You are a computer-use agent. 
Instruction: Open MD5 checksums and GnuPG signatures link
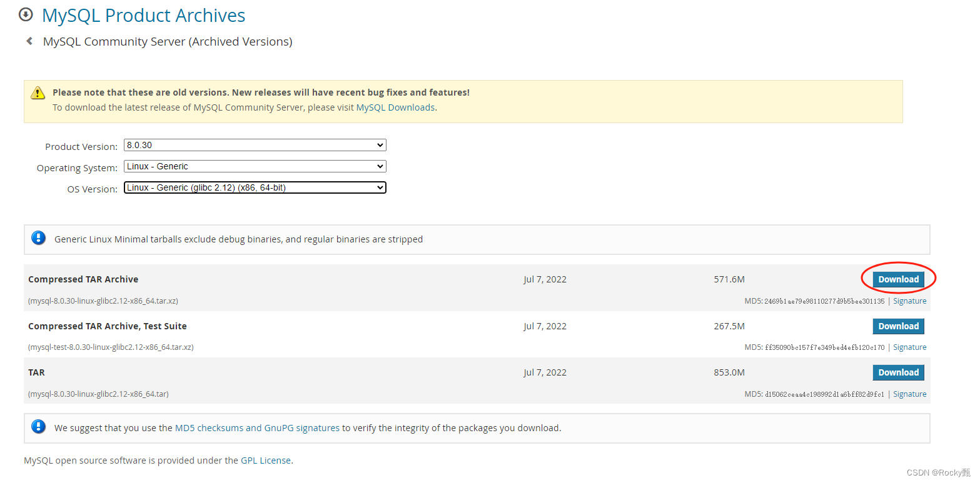point(257,428)
